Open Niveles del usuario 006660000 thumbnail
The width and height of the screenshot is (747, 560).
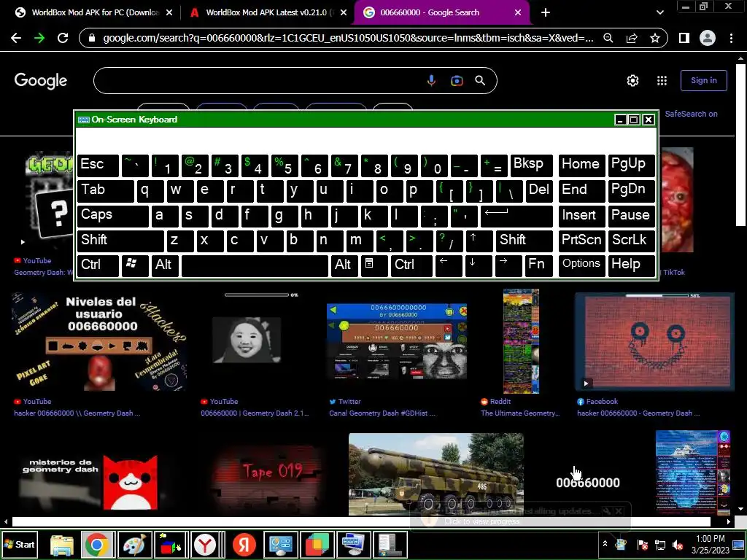[x=99, y=341]
